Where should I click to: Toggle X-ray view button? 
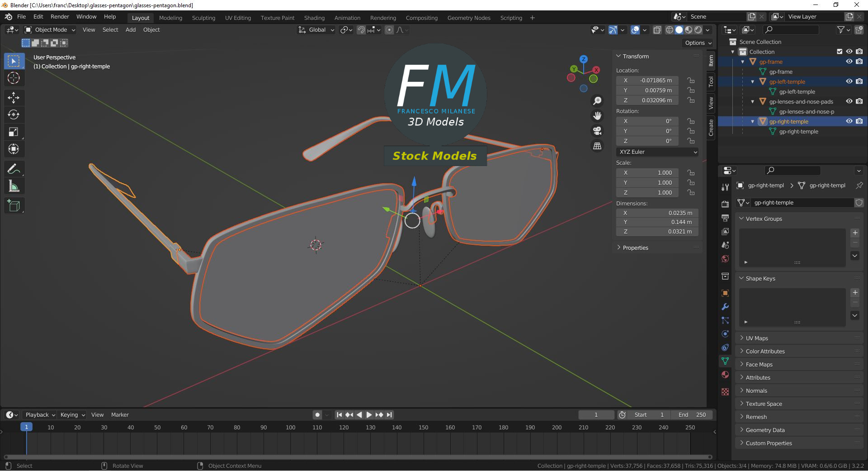pyautogui.click(x=657, y=30)
